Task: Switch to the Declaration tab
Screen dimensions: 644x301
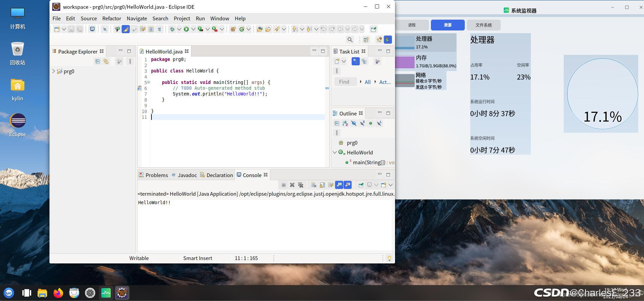Action: pos(216,175)
